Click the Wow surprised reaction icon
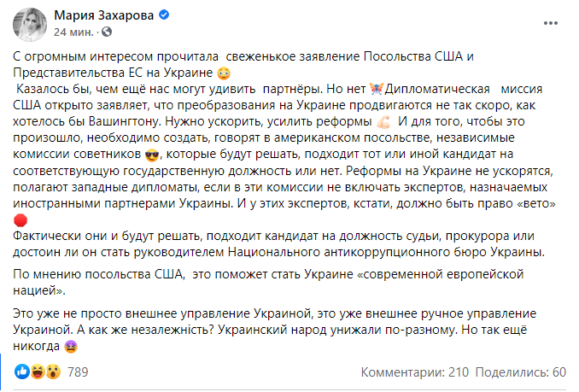579x392 pixels. tap(53, 372)
